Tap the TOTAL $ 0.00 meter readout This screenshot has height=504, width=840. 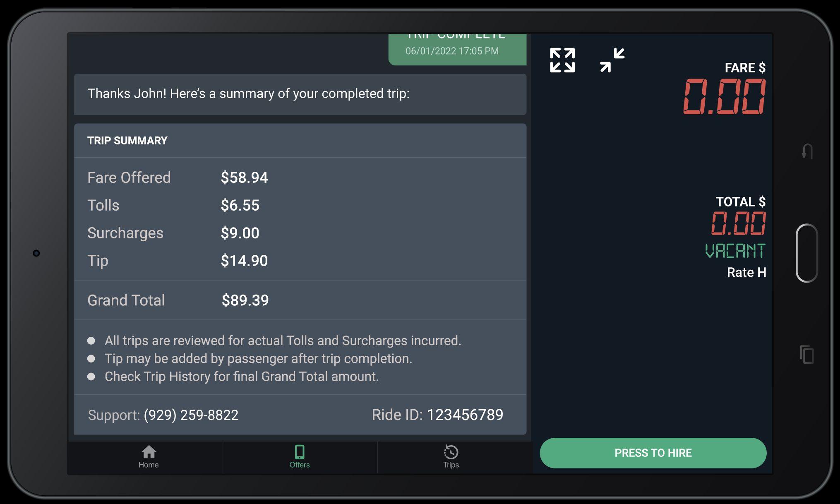pos(739,223)
